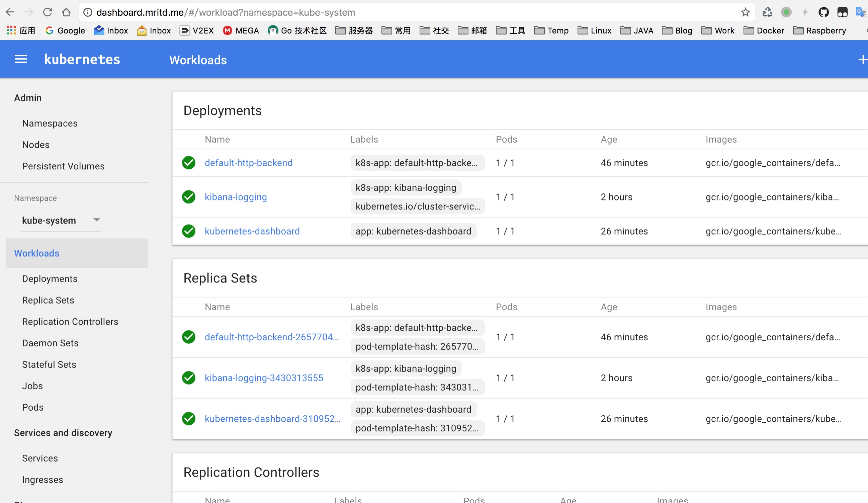Select Daemon Sets in the sidebar
The image size is (868, 503).
[x=50, y=343]
